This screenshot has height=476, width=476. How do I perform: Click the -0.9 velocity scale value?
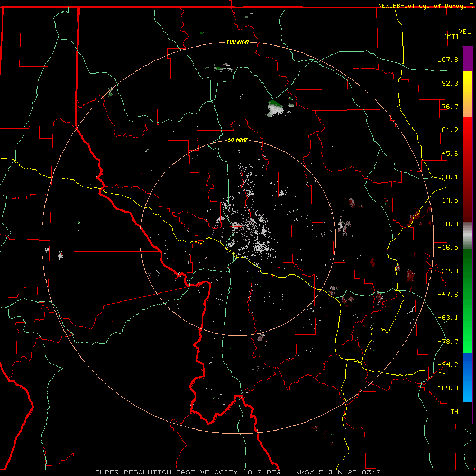click(450, 224)
